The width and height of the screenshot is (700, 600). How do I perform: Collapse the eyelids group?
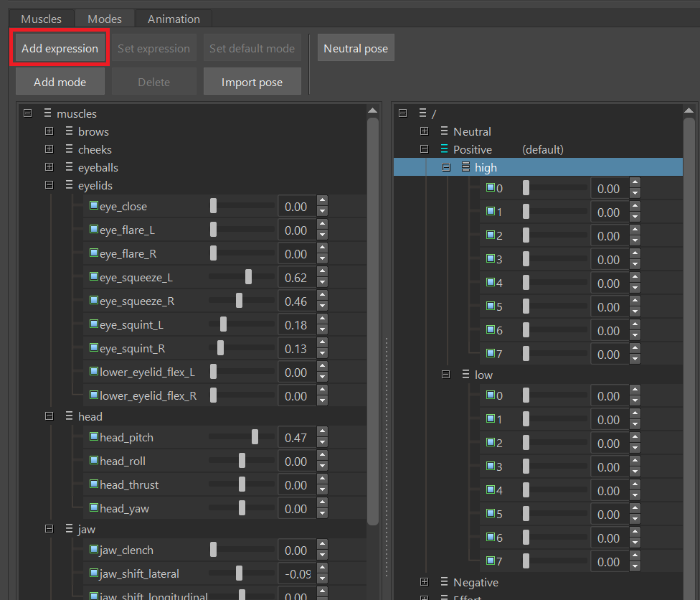(49, 185)
